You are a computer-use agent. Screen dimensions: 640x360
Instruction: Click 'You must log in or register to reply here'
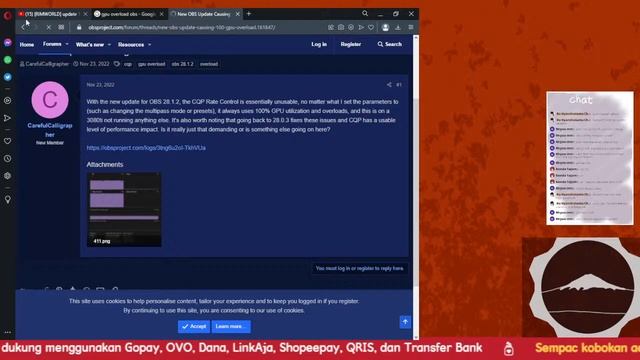[x=359, y=268]
